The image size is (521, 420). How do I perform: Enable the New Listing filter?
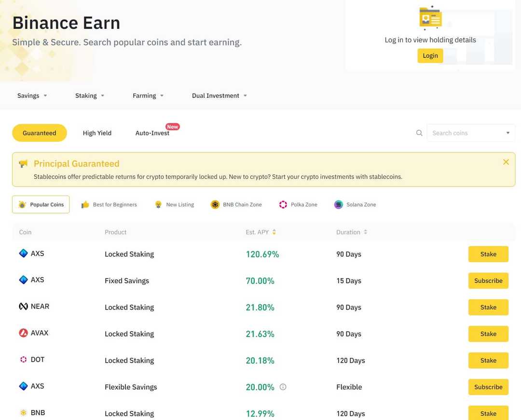click(x=174, y=204)
